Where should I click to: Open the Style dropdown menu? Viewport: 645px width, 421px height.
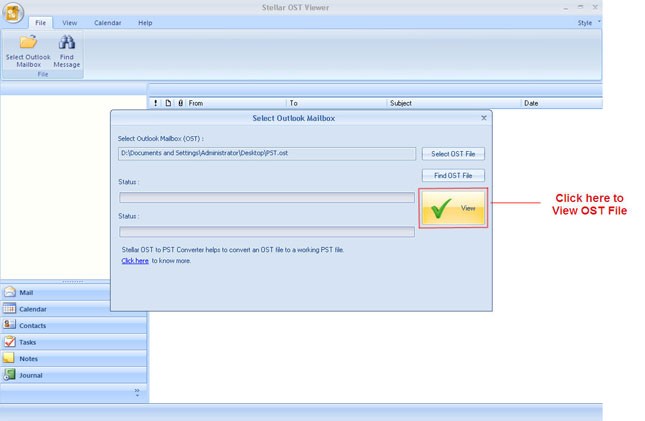(x=588, y=23)
